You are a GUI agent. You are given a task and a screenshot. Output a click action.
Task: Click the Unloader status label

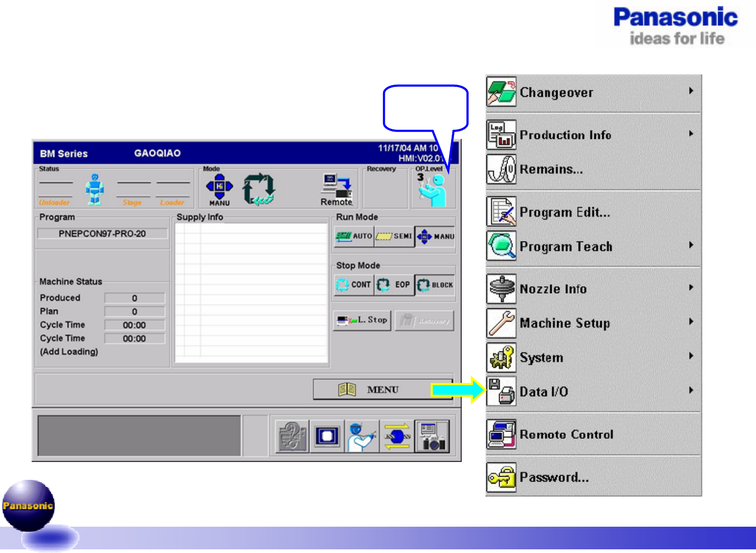(54, 203)
